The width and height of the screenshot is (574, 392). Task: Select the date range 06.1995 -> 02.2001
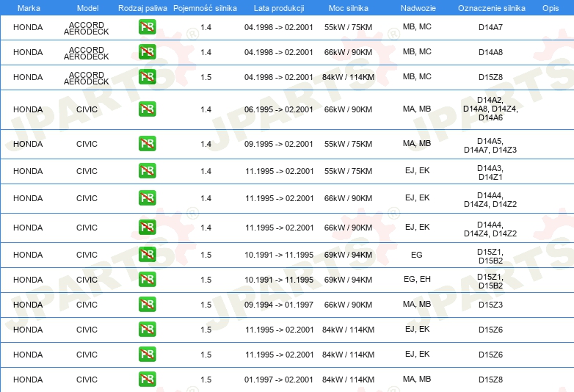[x=279, y=109]
